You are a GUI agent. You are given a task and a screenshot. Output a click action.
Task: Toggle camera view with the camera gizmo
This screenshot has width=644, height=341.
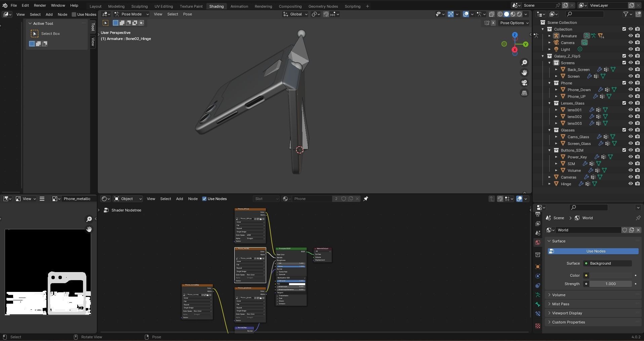tap(524, 83)
